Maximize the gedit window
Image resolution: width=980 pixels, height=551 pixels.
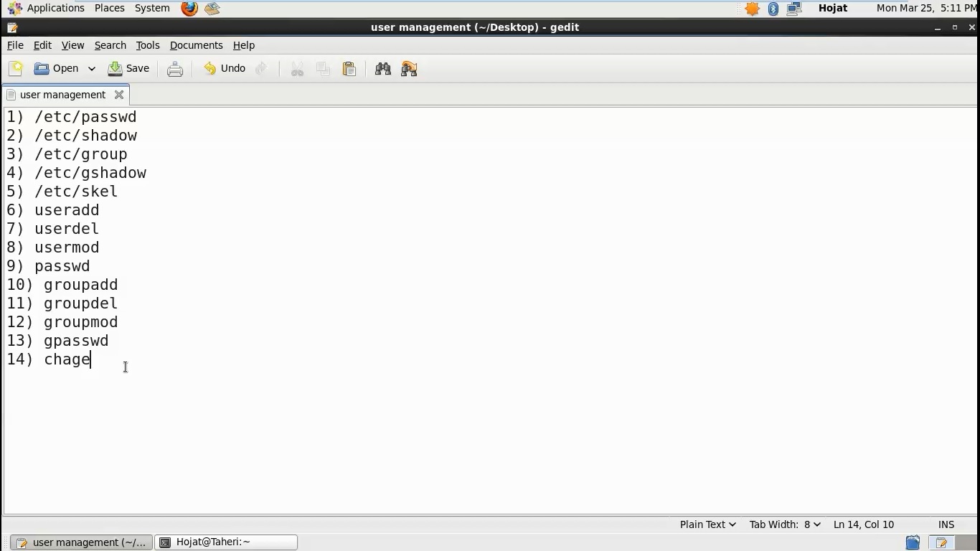[x=955, y=27]
